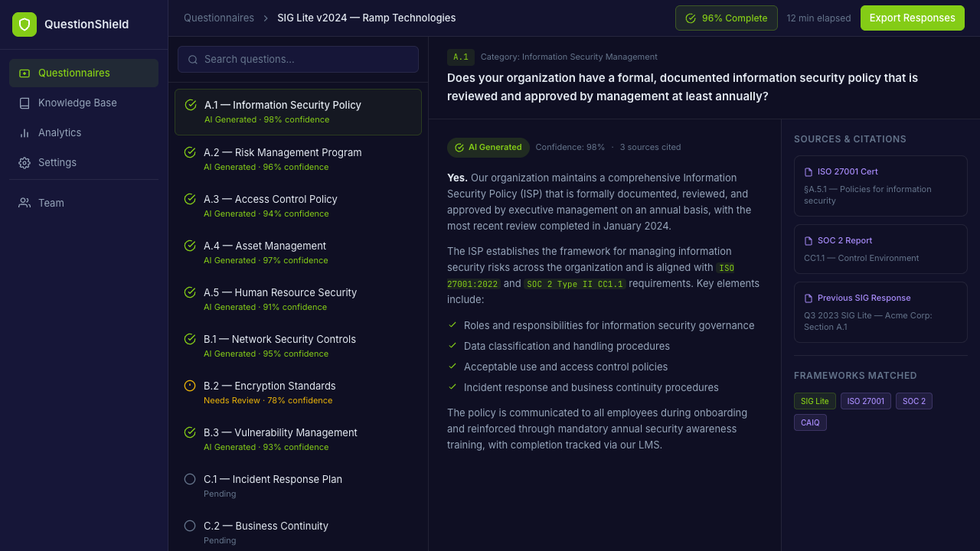
Task: Open the Previous SIG Response source
Action: click(880, 312)
